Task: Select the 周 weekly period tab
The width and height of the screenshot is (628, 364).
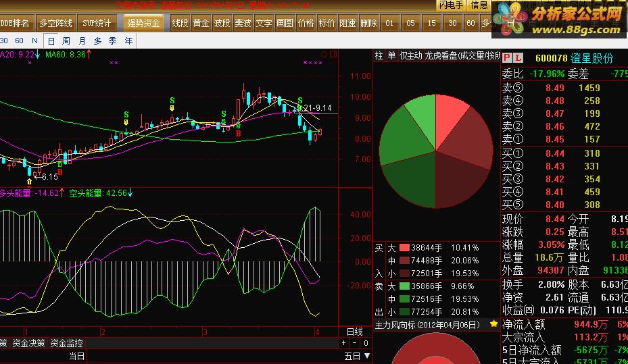Action: tap(66, 41)
